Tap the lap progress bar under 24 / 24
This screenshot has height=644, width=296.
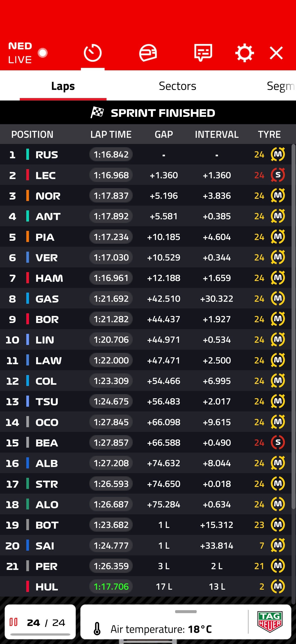(40, 634)
